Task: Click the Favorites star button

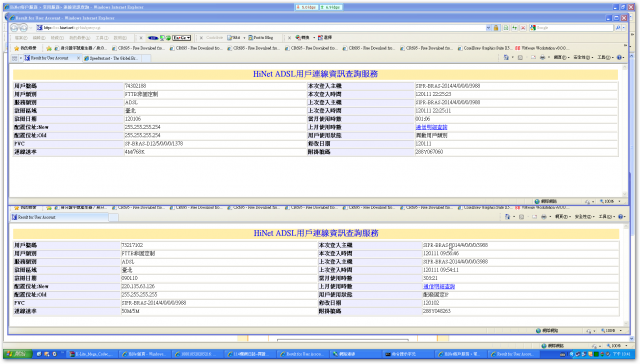Action: (25, 48)
